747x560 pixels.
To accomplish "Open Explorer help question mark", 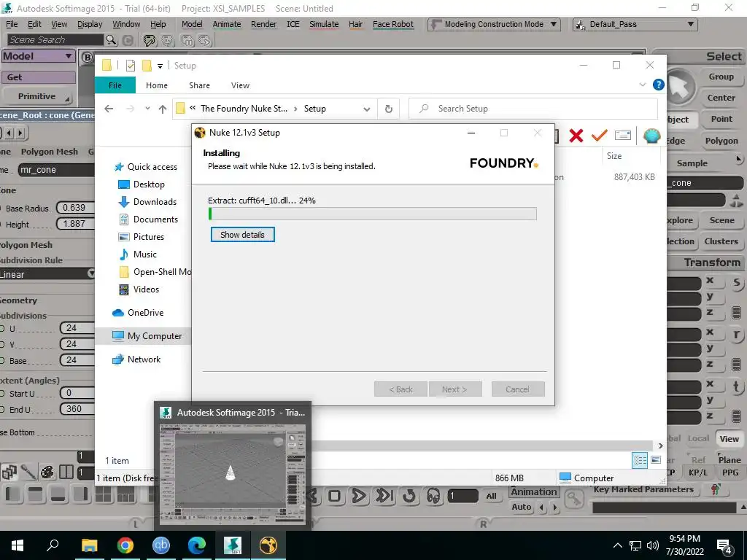I will (x=659, y=85).
